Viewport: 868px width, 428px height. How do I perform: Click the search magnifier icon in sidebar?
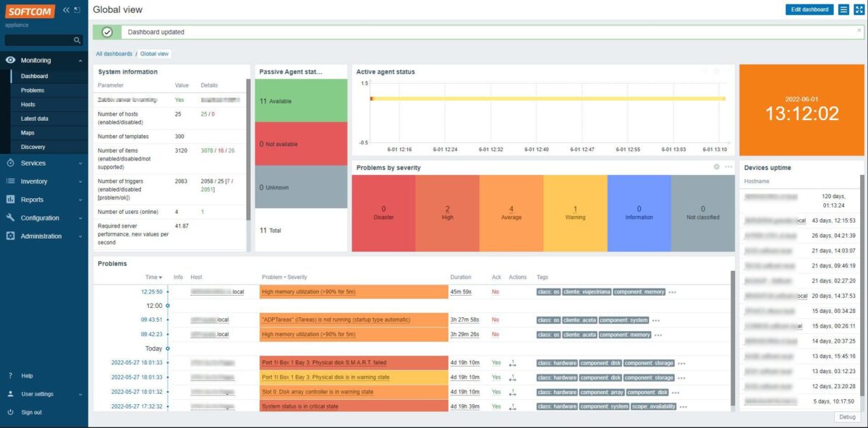pyautogui.click(x=77, y=40)
